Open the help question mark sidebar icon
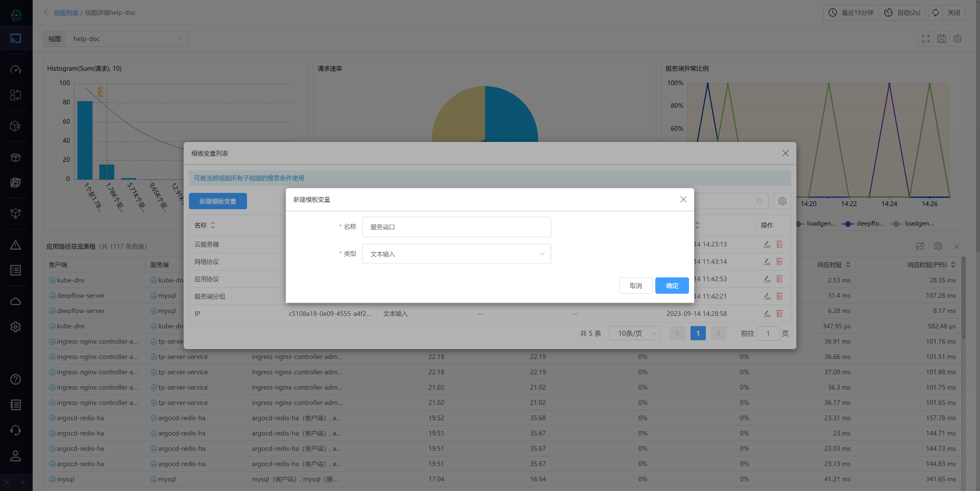 [x=16, y=379]
